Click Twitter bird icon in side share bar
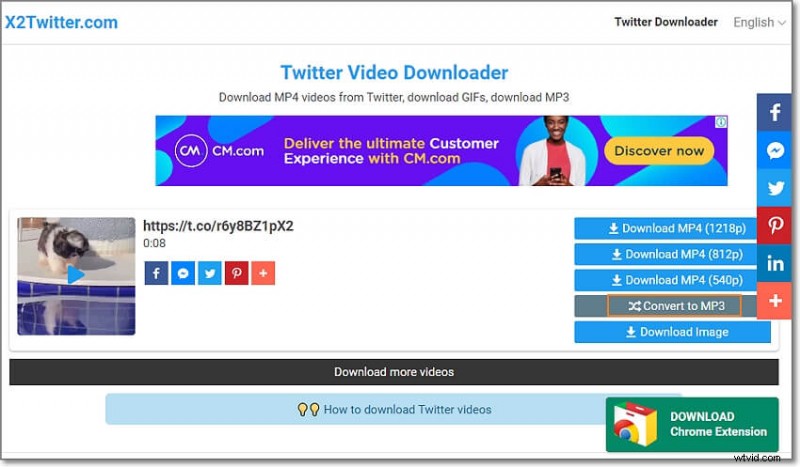The height and width of the screenshot is (467, 800). [x=774, y=188]
